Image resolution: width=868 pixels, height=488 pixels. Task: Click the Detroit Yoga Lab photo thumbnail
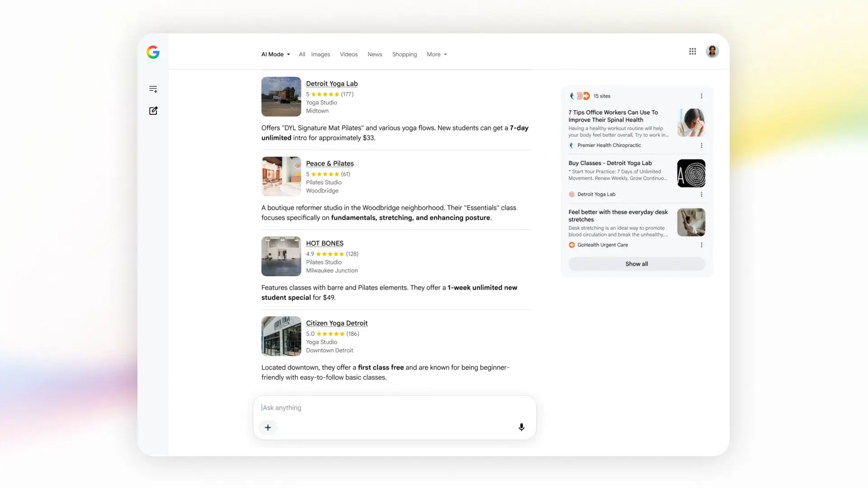(281, 97)
